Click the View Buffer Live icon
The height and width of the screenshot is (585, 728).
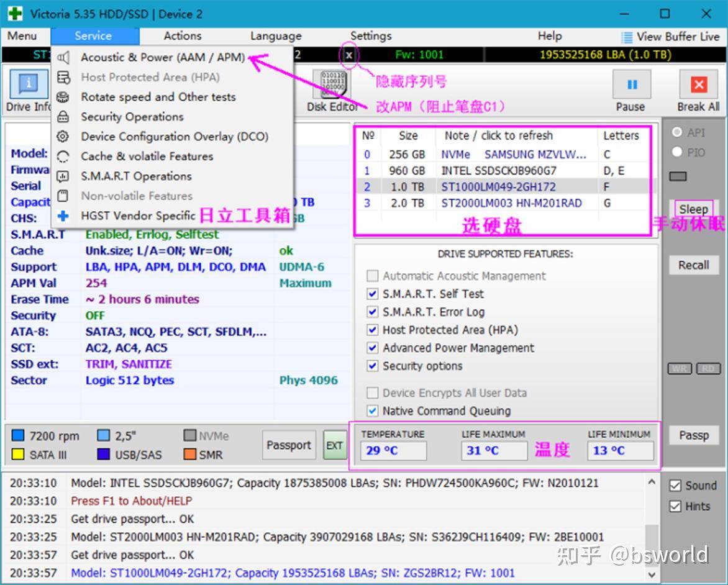click(x=626, y=37)
